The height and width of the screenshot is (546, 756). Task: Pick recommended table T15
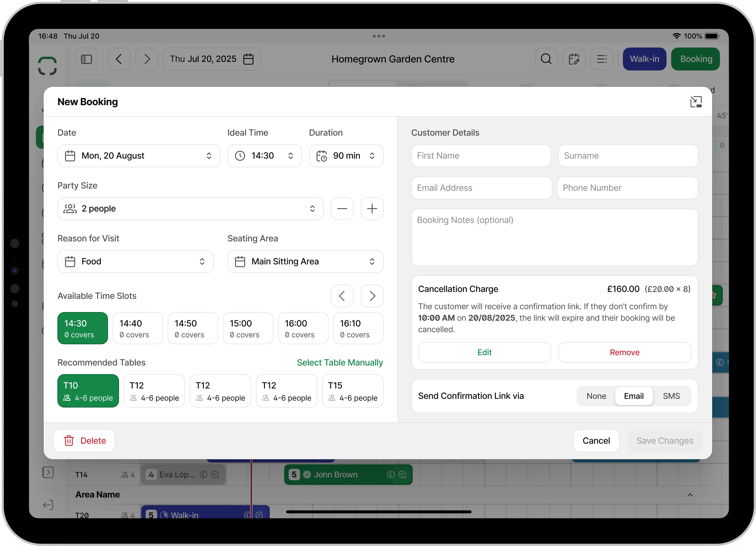352,391
